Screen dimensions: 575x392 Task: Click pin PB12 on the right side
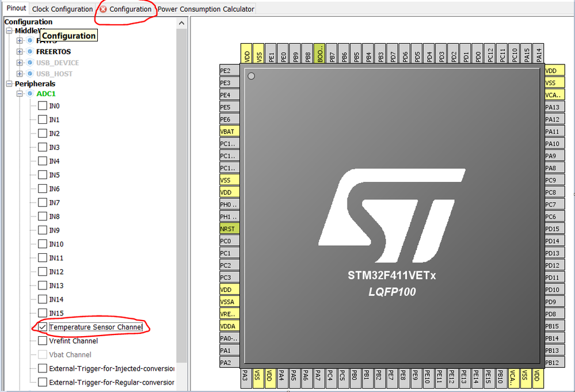click(554, 362)
